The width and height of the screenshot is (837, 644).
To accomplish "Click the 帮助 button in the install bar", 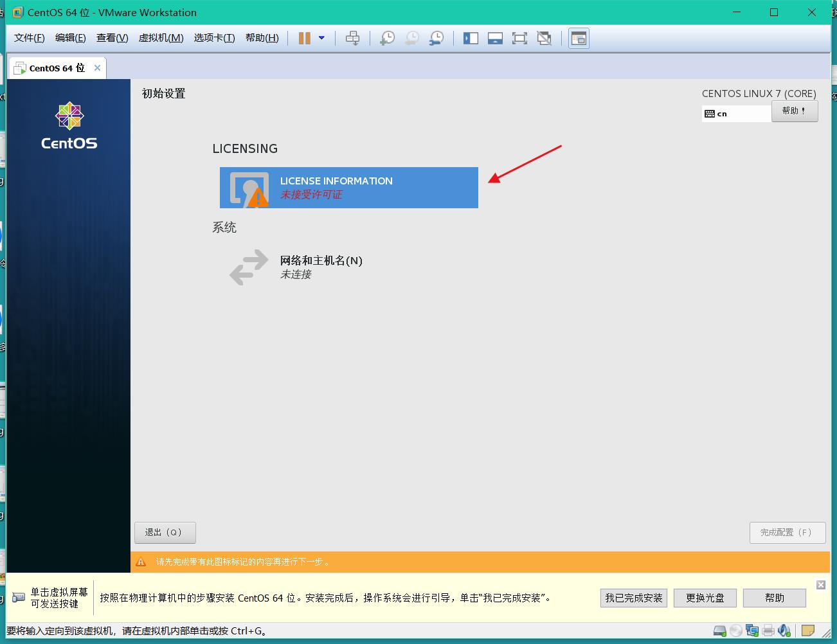I will pos(775,598).
